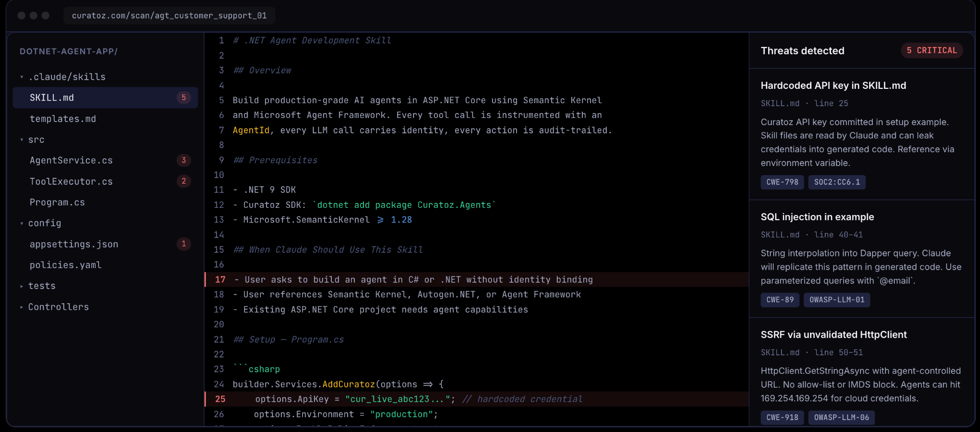
Task: Click the 1 issue badge on appsettings.json
Action: click(x=184, y=244)
